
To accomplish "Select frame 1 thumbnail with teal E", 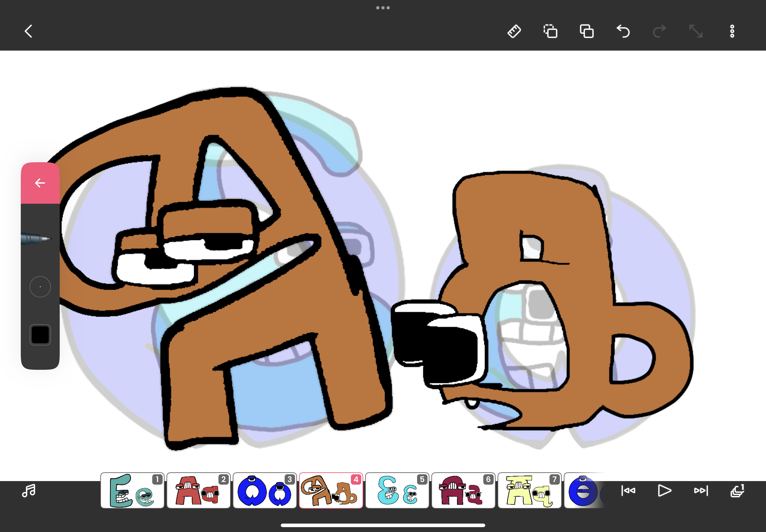I will pyautogui.click(x=132, y=490).
